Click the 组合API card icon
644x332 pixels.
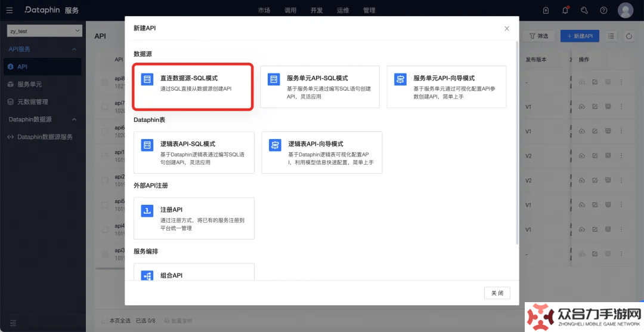147,276
